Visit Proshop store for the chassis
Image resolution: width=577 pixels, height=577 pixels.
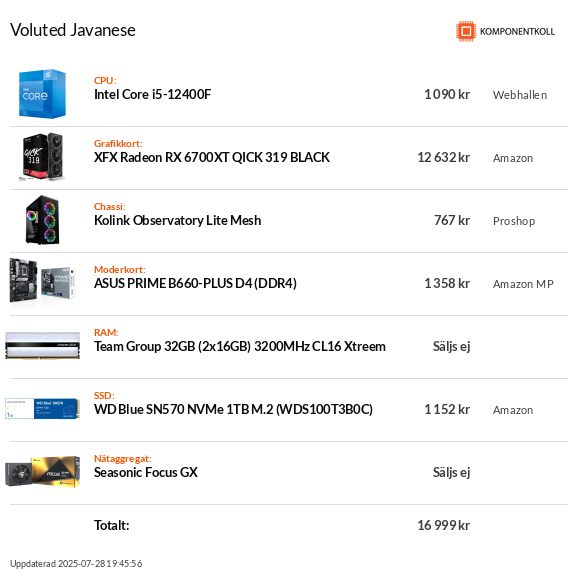click(514, 221)
